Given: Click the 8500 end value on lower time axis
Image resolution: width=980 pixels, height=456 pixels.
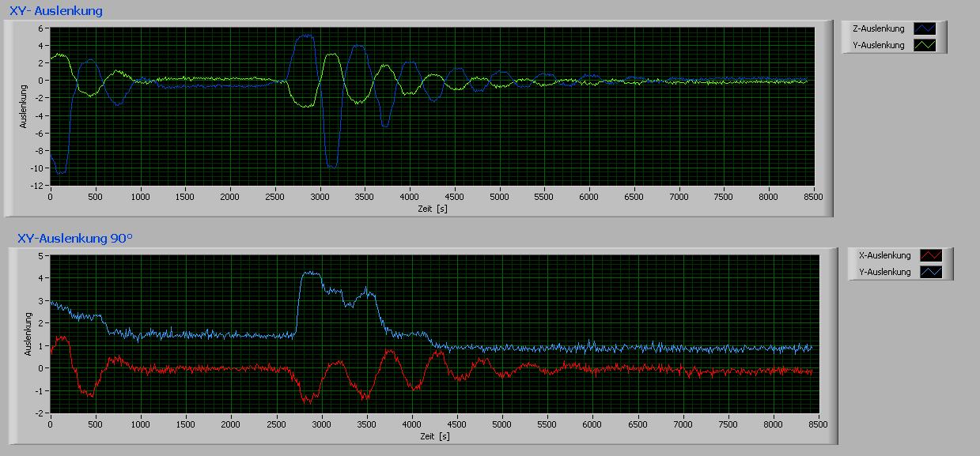Looking at the screenshot, I should tap(819, 424).
